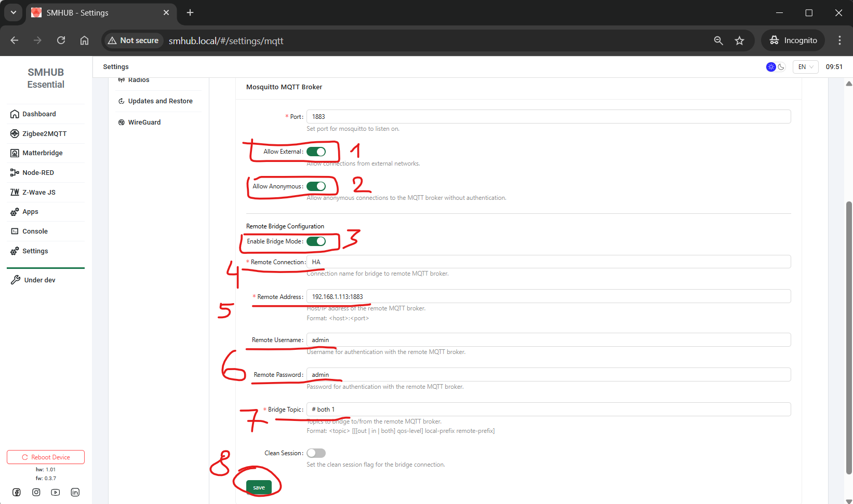853x504 pixels.
Task: Click the browser reload icon
Action: [61, 40]
